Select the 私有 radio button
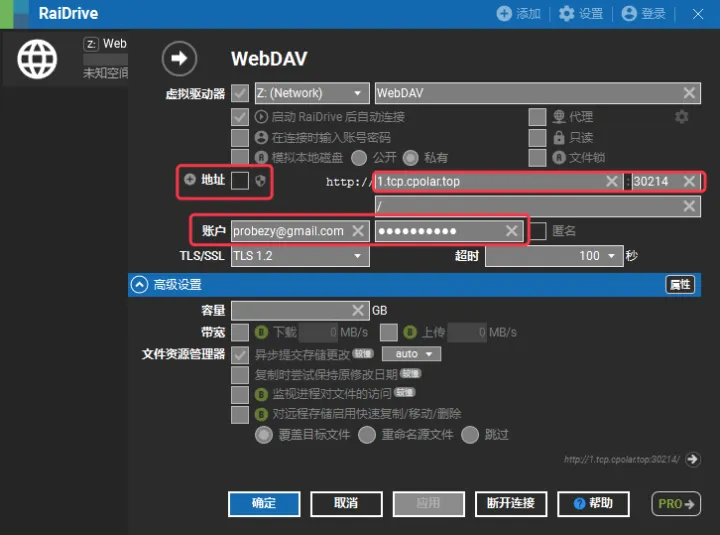The height and width of the screenshot is (535, 720). click(x=411, y=158)
